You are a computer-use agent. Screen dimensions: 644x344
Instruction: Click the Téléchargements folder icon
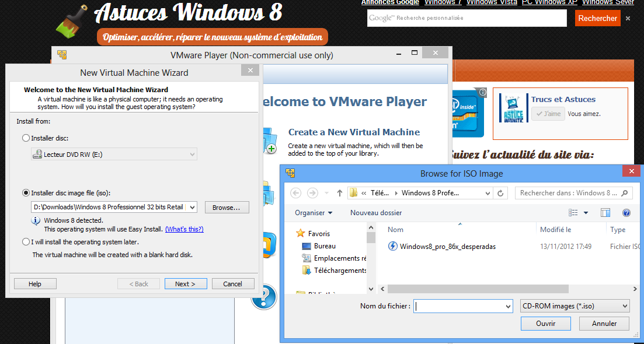click(307, 270)
